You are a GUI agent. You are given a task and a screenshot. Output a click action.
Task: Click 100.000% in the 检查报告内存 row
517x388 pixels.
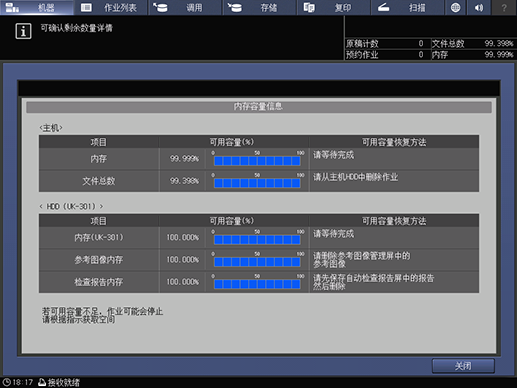pos(183,282)
